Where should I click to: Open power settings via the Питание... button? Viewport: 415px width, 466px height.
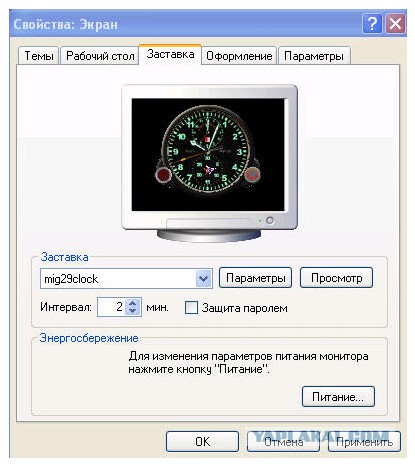pyautogui.click(x=338, y=397)
